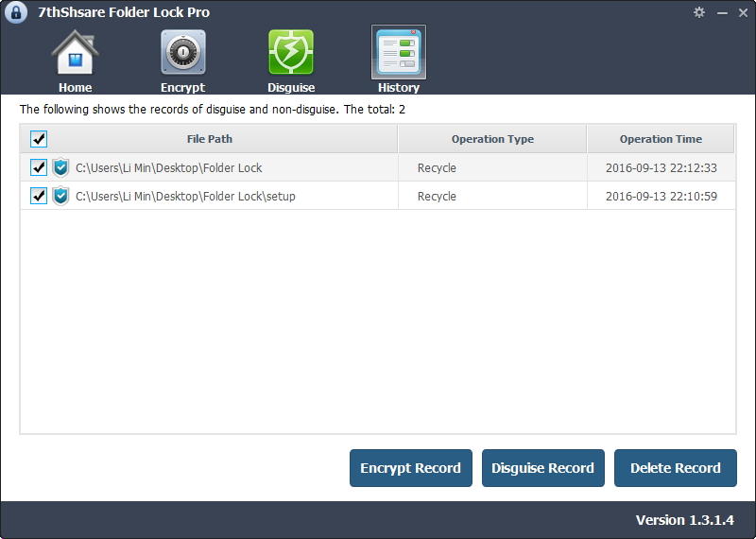The width and height of the screenshot is (756, 539).
Task: Switch to the Disguise tab label
Action: pos(291,87)
